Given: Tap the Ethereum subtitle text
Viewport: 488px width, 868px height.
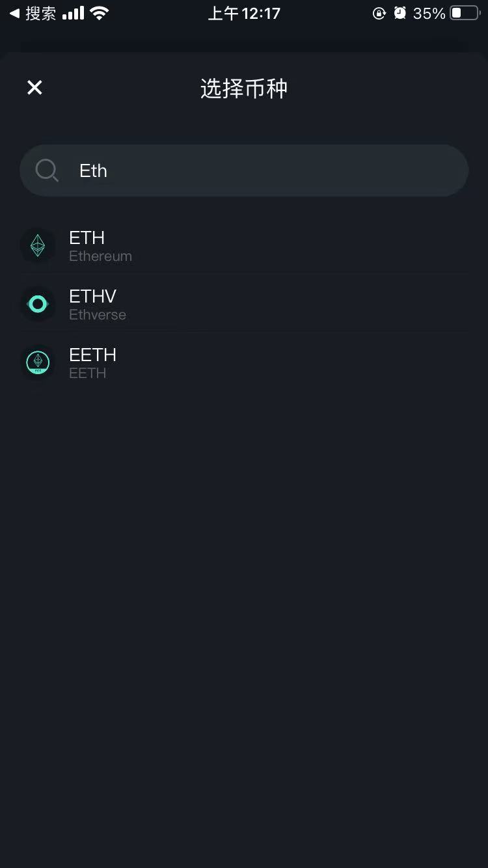Looking at the screenshot, I should click(x=100, y=256).
